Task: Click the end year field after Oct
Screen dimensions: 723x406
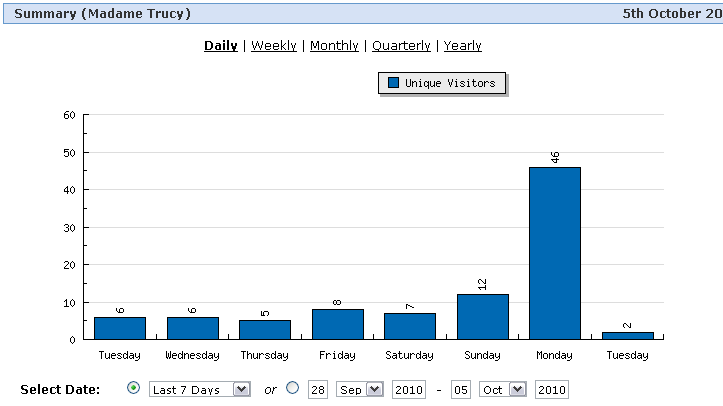Action: 552,390
